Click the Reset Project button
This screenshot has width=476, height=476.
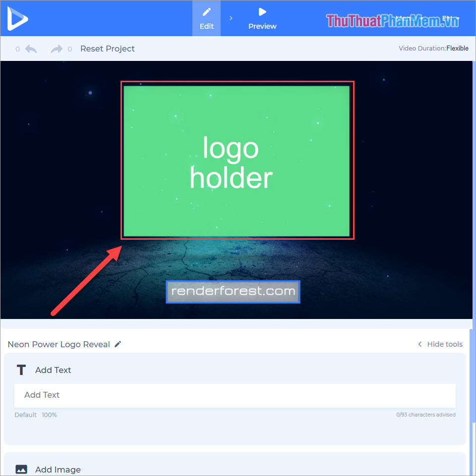(x=108, y=49)
